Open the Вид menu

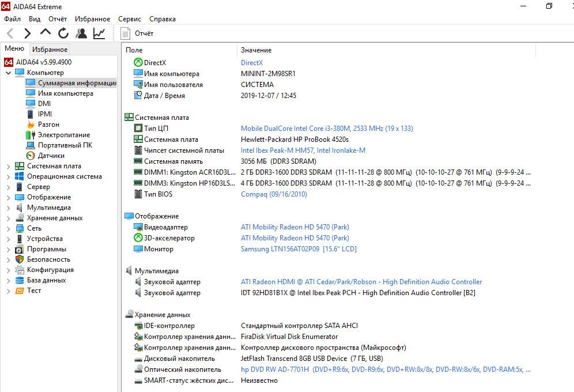[x=35, y=19]
